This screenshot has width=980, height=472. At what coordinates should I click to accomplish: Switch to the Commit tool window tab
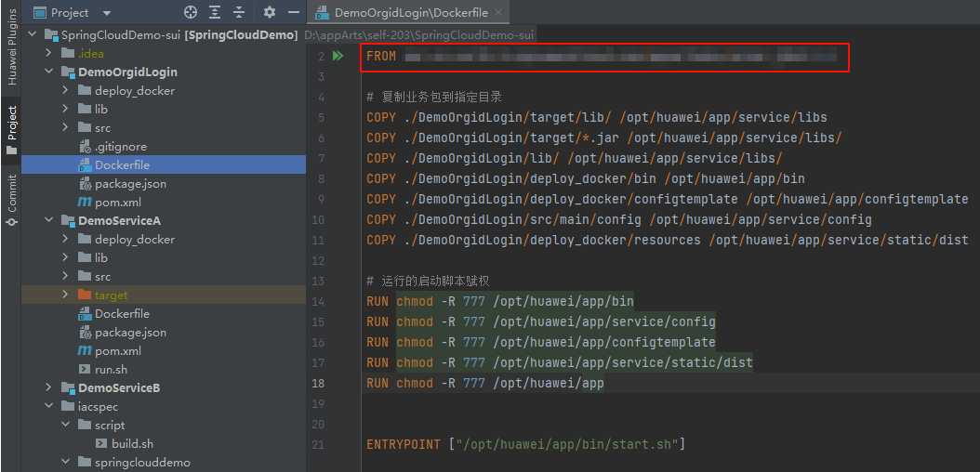click(12, 193)
